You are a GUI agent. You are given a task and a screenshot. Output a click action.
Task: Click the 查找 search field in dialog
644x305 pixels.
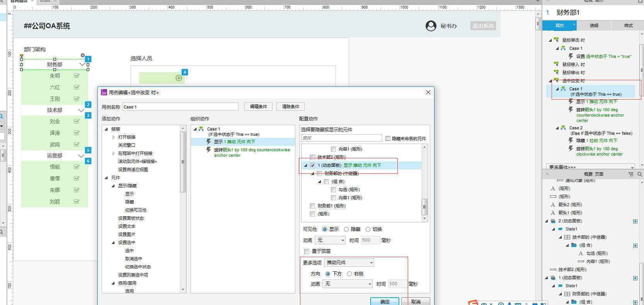click(342, 138)
